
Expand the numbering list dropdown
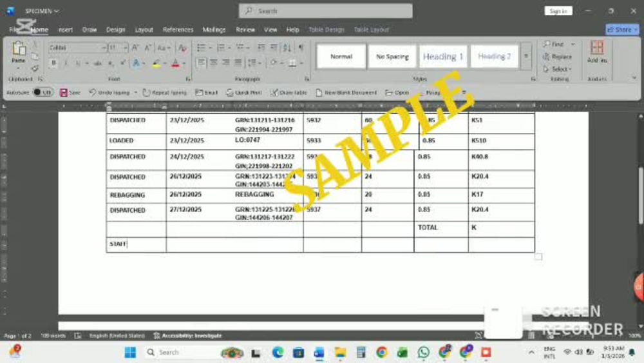pyautogui.click(x=229, y=48)
